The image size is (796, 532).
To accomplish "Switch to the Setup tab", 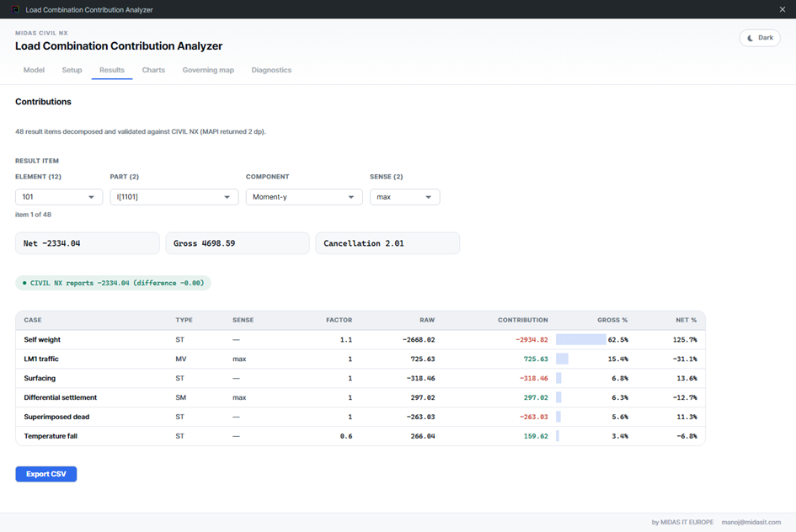I will [72, 70].
